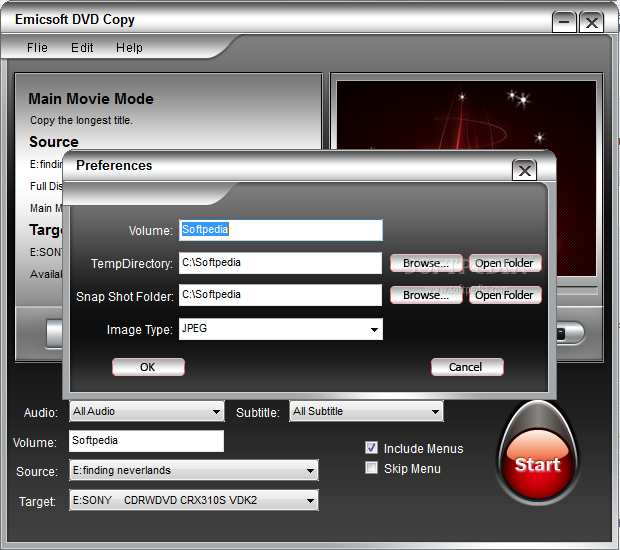Expand the Target drive dropdown
620x550 pixels.
tap(310, 501)
